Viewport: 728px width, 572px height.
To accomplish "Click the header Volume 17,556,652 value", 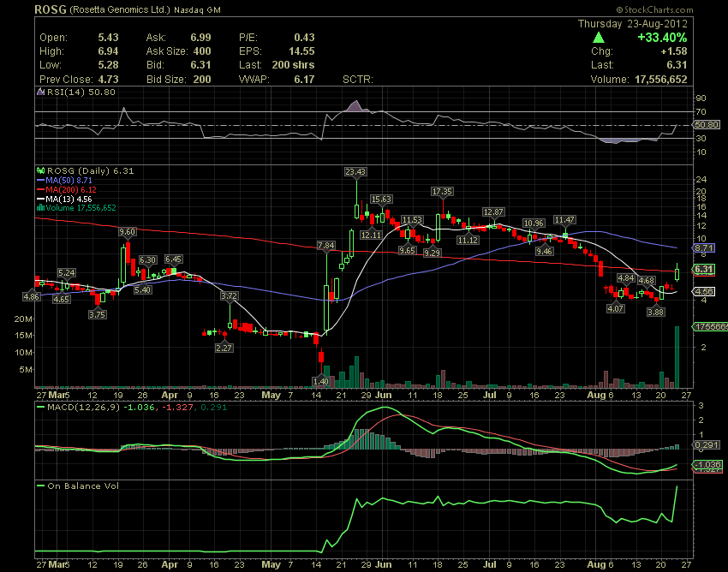I will 660,80.
